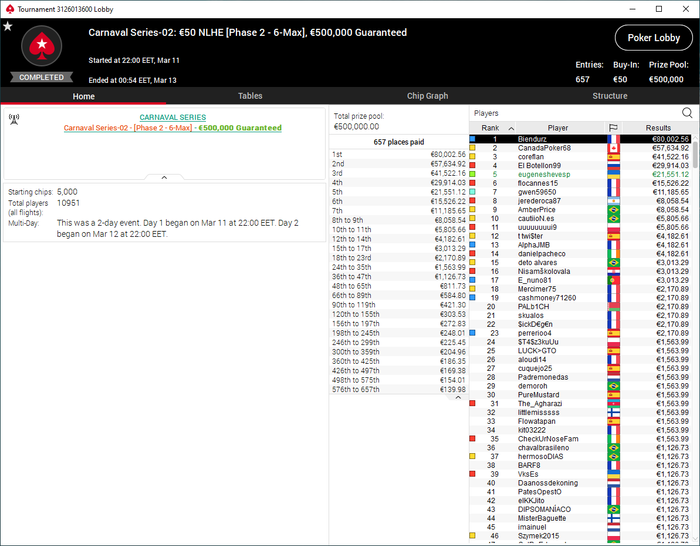Viewport: 700px width, 546px height.
Task: Click the red tag beside CheckUrNoseFam
Action: pyautogui.click(x=472, y=438)
